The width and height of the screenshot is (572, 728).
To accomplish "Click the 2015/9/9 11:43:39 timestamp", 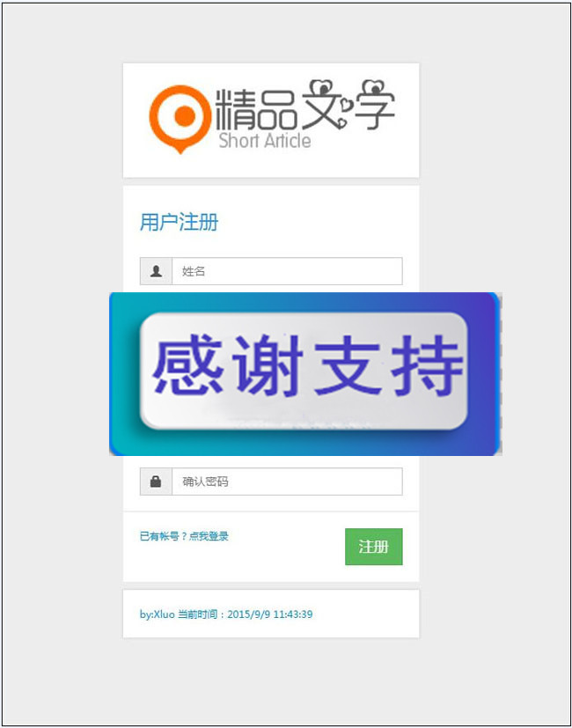I will [x=270, y=614].
